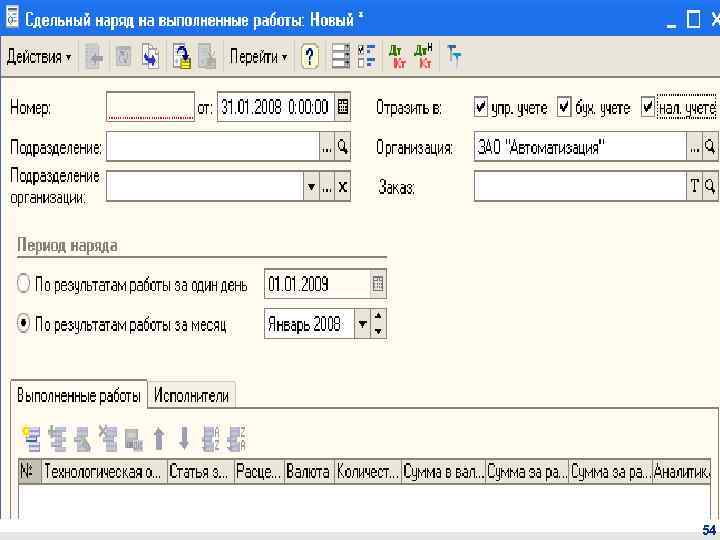Image resolution: width=720 pixels, height=540 pixels.
Task: Click the checklist settings toolbar icon
Action: (x=366, y=57)
